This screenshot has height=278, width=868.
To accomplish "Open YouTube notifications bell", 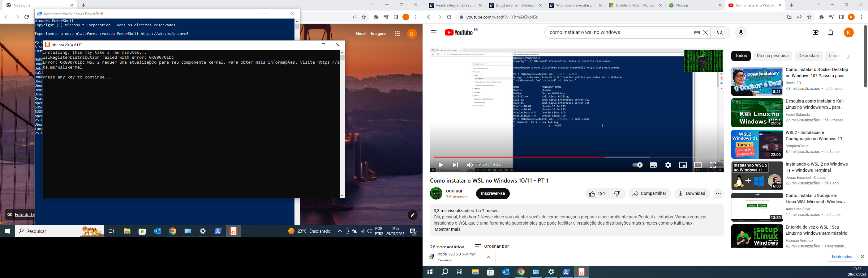I will coord(831,32).
